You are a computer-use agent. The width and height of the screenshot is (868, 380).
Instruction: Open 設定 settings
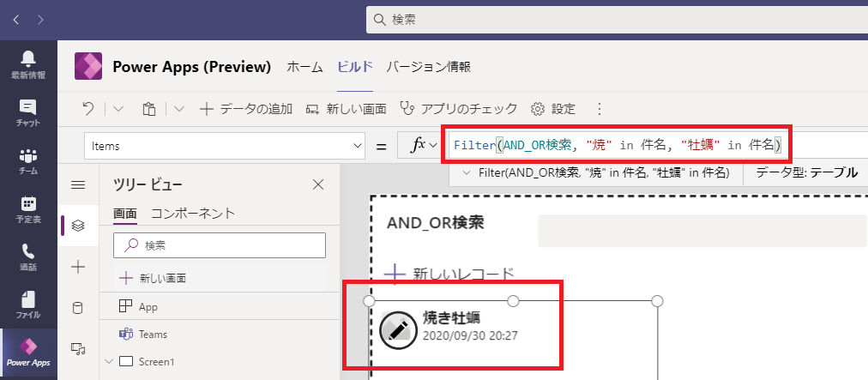[553, 109]
